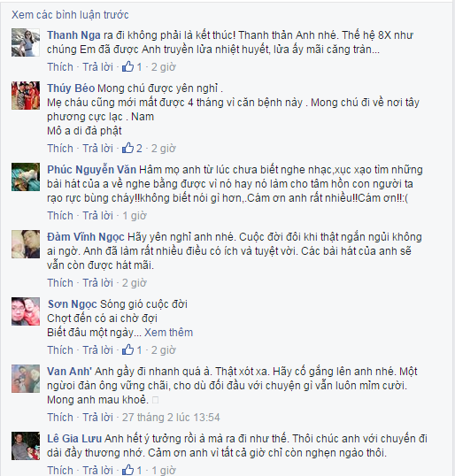Click thumbs-up icon on Thúy Béo's comment
The image size is (455, 476).
127,148
